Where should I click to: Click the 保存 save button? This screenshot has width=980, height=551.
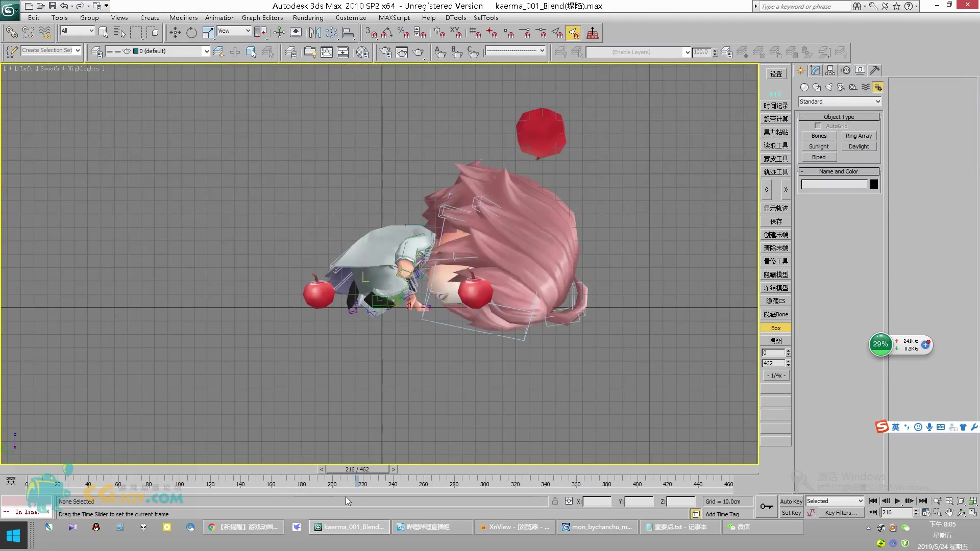pyautogui.click(x=776, y=221)
